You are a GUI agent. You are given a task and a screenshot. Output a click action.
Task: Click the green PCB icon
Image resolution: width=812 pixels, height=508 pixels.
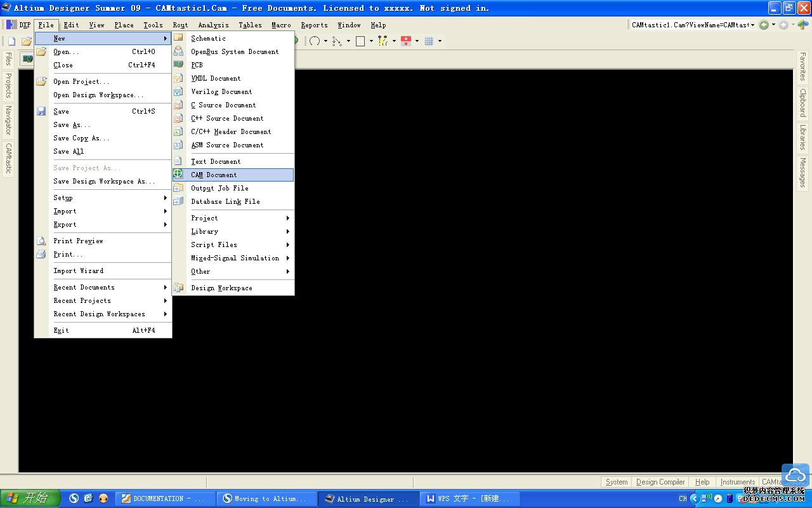178,65
